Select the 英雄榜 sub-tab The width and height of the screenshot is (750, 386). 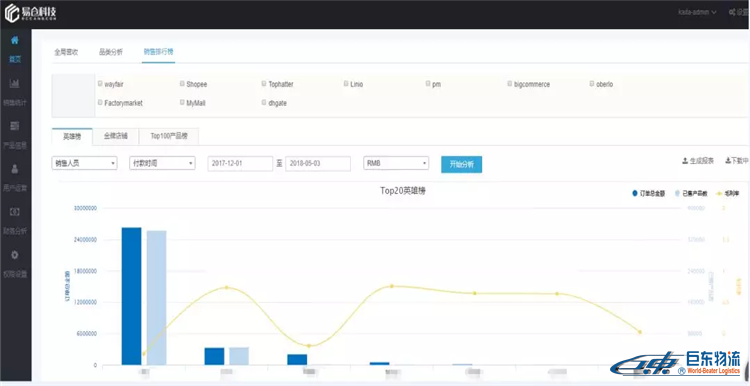click(72, 136)
